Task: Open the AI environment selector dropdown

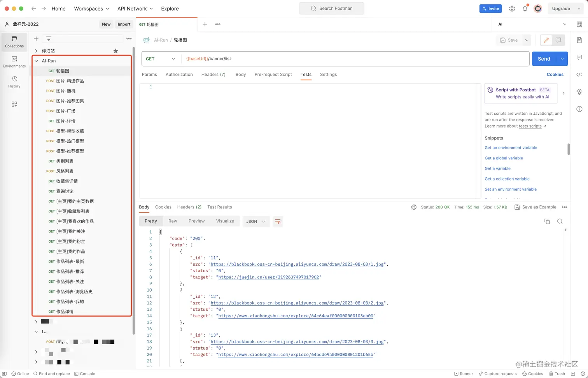Action: (532, 24)
